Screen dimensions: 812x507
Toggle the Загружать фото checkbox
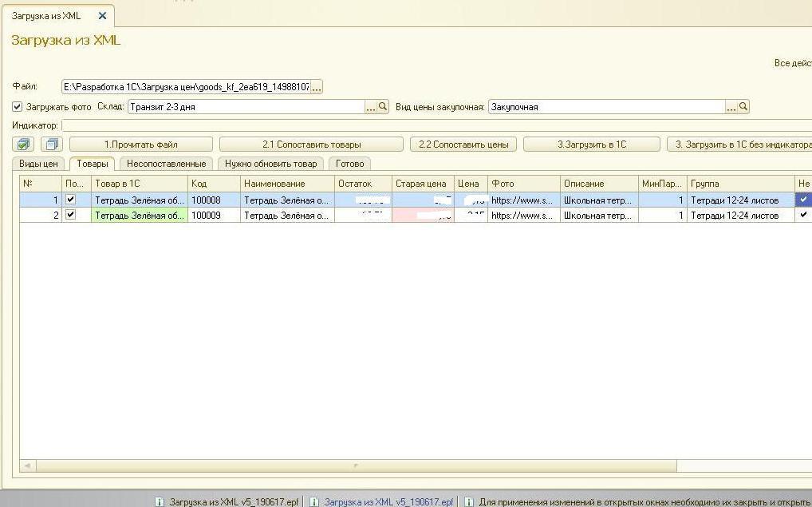tap(17, 107)
